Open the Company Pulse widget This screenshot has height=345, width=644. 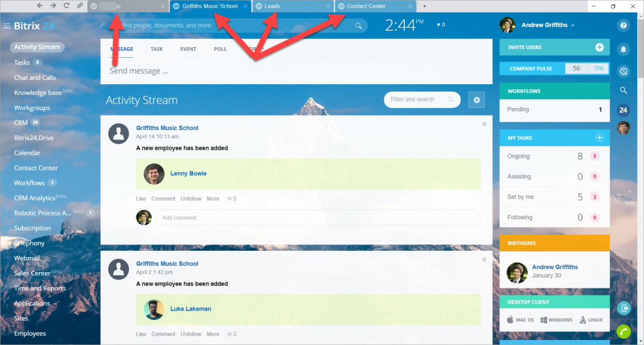pos(555,68)
